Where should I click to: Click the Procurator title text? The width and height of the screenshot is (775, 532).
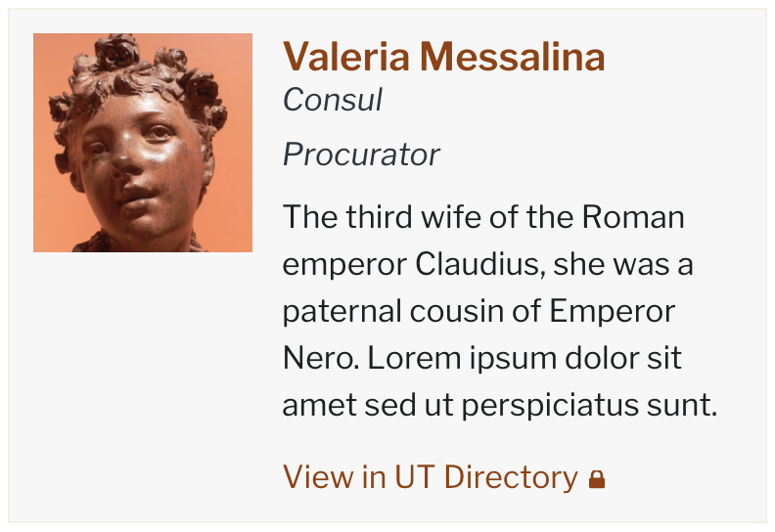[x=361, y=155]
